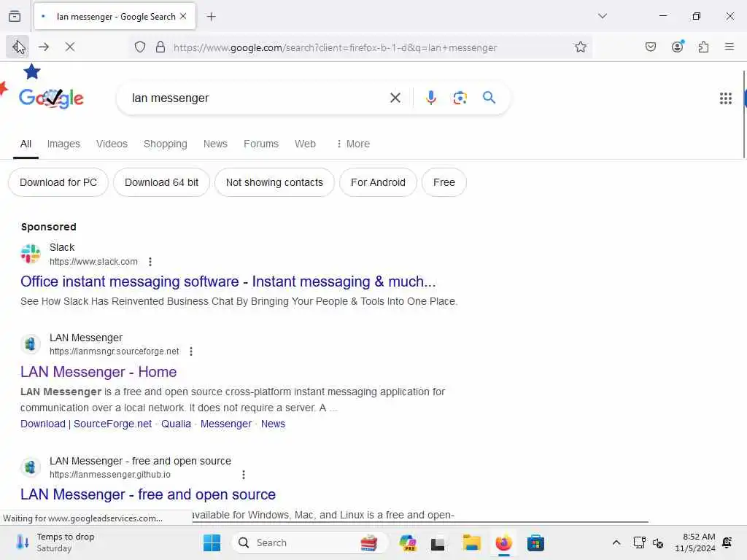This screenshot has width=747, height=560.
Task: Open the three-dot menu next to slack.com
Action: point(150,262)
